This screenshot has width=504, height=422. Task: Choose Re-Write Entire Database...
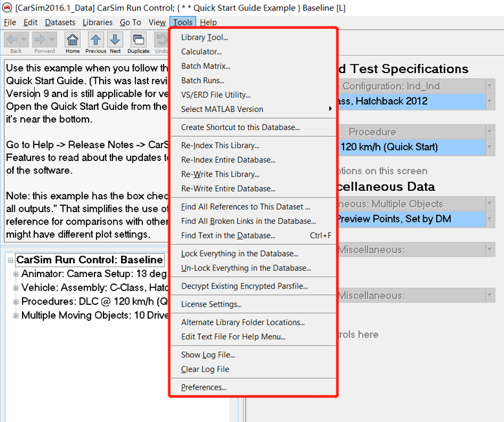click(253, 188)
